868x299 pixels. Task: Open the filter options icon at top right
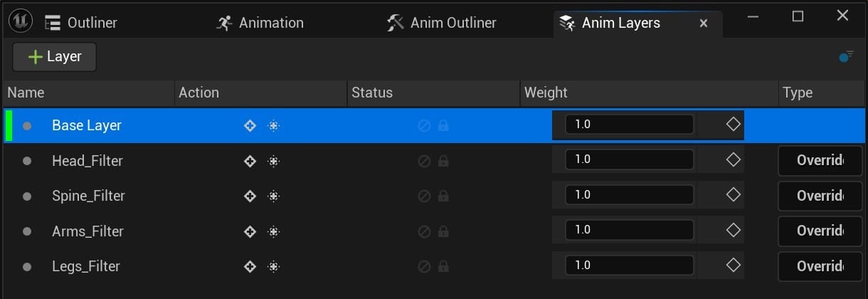[846, 57]
